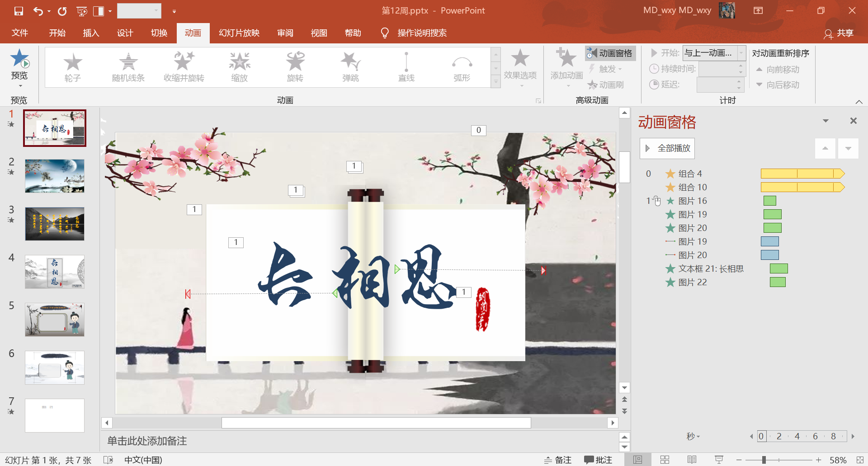Apply the 直线 line motion path
Screen dimensions: 868x466
[406, 68]
